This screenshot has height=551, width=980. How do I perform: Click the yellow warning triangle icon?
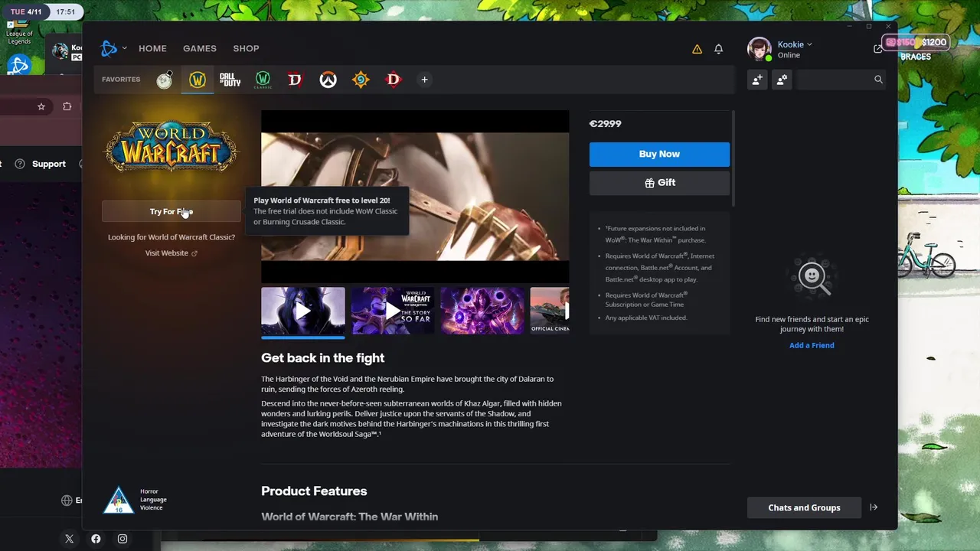click(x=697, y=49)
